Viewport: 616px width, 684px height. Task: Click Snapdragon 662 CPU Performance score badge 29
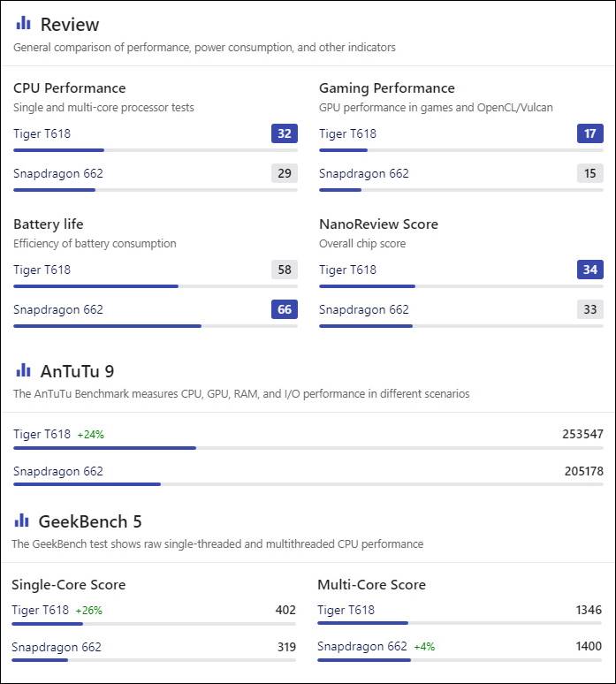tap(284, 173)
